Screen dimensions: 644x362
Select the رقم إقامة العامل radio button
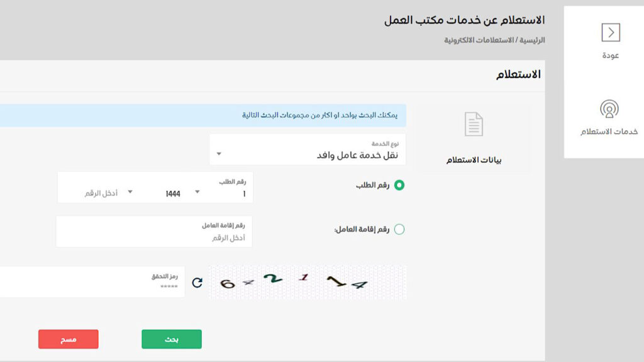pos(399,229)
